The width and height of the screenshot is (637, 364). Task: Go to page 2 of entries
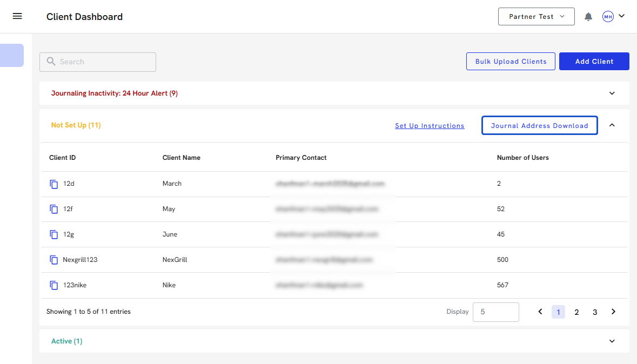coord(576,312)
